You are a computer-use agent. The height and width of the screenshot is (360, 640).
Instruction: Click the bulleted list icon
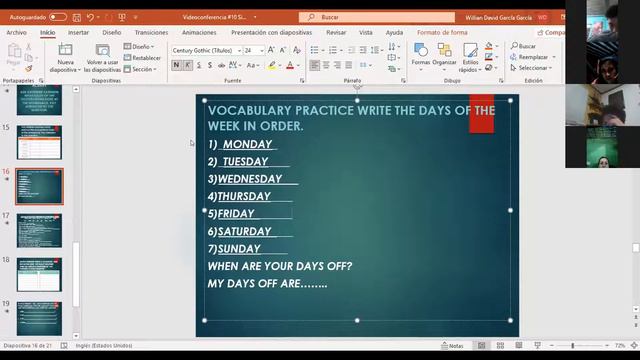pos(314,50)
